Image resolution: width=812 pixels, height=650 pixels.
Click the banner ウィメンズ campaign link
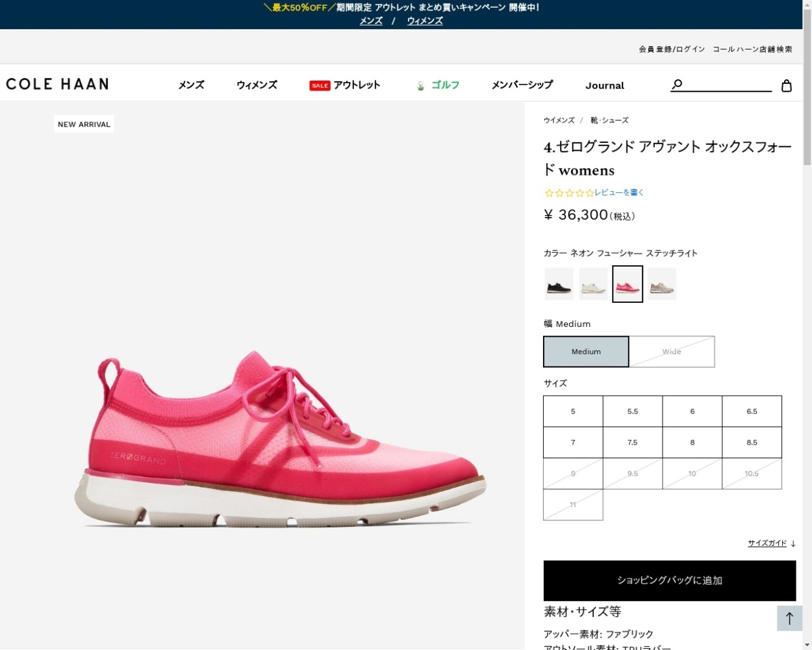(425, 21)
